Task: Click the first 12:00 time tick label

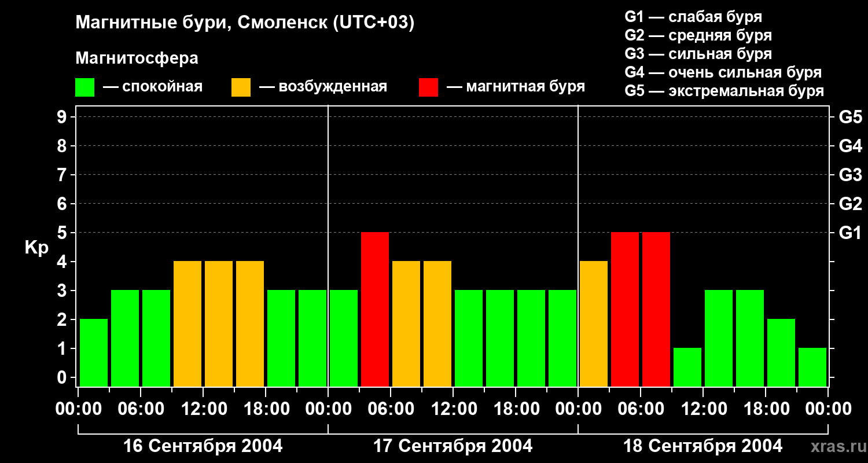Action: (203, 409)
